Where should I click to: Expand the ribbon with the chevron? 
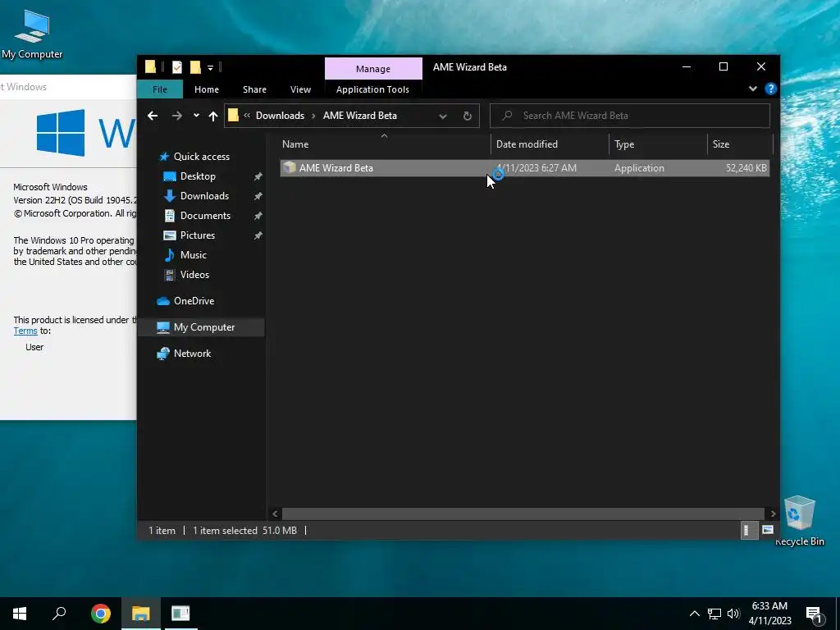pos(753,89)
